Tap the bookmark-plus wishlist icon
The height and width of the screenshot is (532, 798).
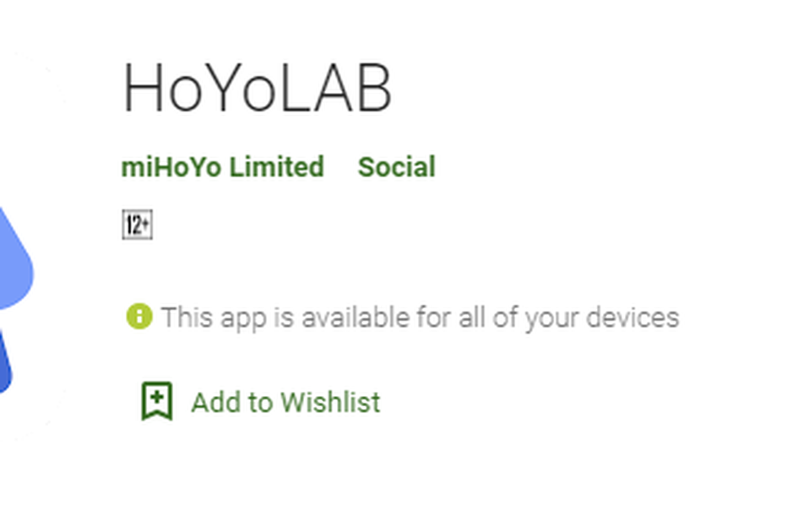[x=157, y=400]
